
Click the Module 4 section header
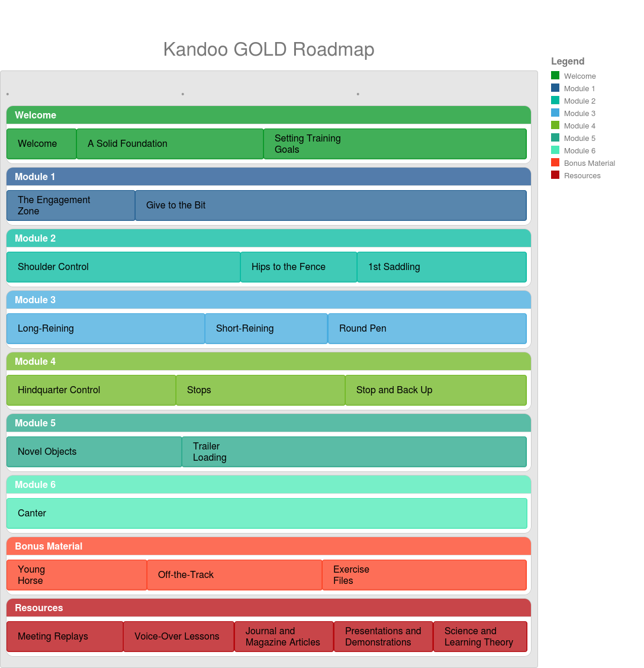(269, 361)
